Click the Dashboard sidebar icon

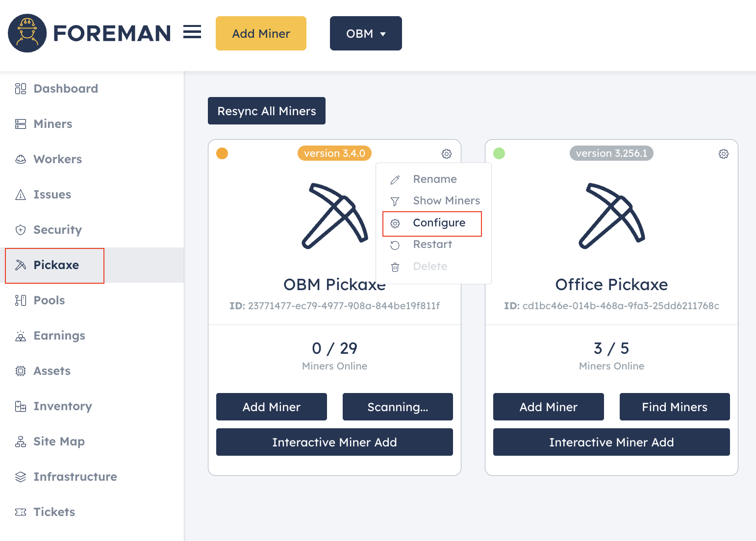click(x=20, y=88)
